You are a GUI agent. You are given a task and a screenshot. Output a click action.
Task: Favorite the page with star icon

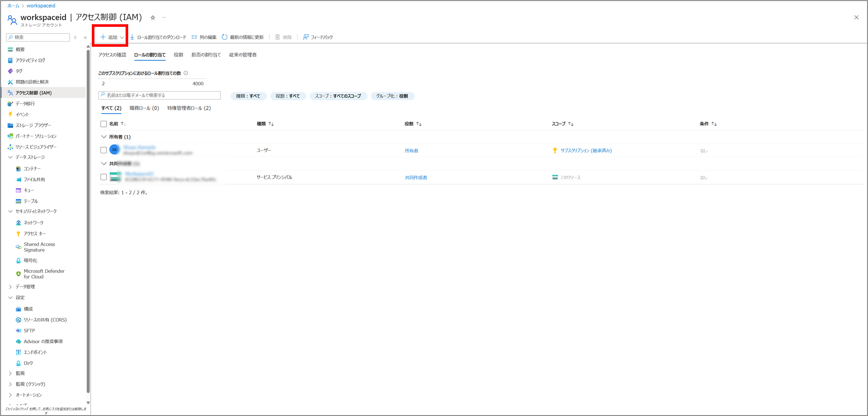coord(153,18)
